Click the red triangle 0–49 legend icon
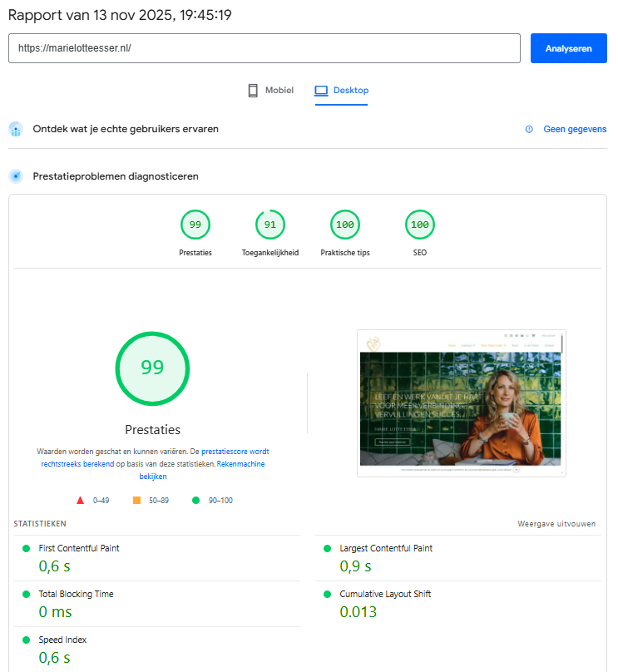 [81, 501]
